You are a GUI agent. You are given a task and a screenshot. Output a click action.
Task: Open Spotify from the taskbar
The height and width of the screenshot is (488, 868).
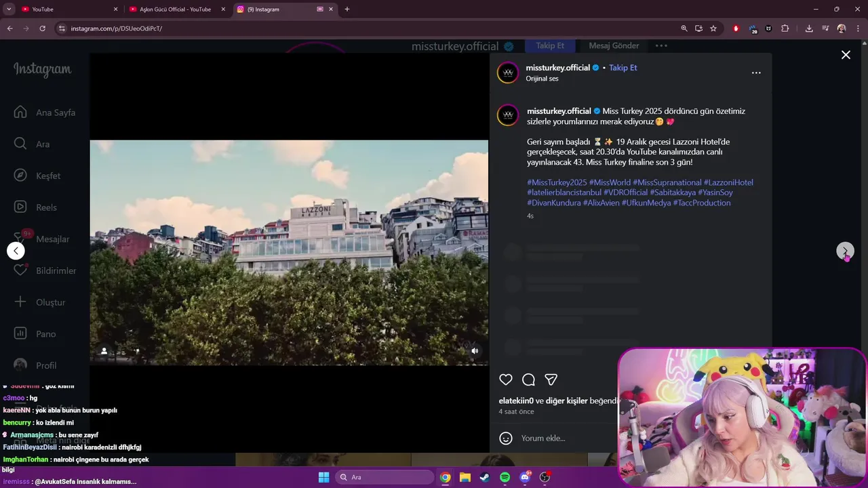click(505, 477)
